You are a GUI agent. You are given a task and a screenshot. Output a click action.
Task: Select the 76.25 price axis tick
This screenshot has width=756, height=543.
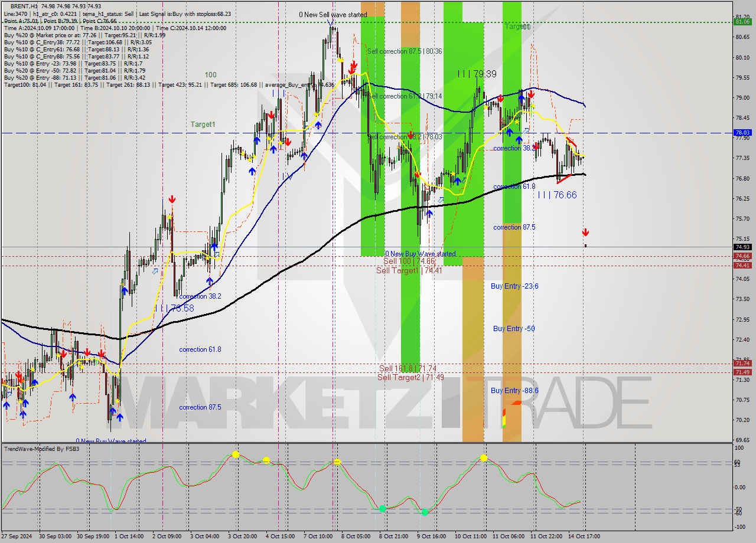click(742, 198)
